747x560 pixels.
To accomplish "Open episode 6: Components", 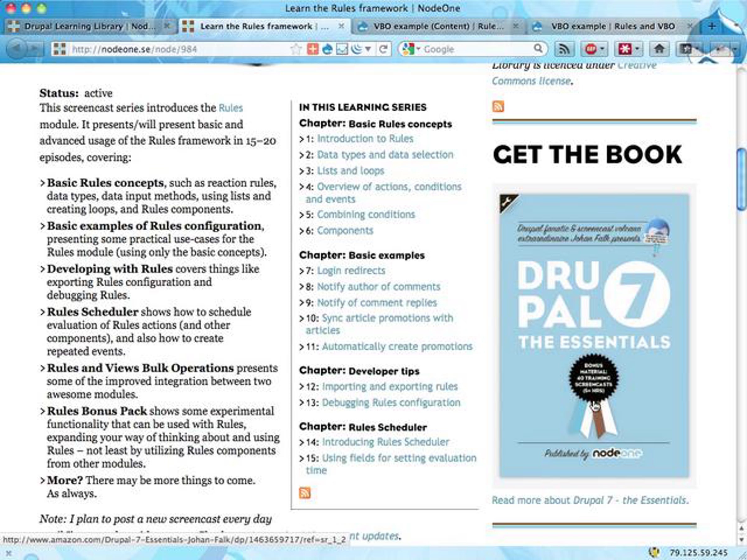I will coord(345,231).
